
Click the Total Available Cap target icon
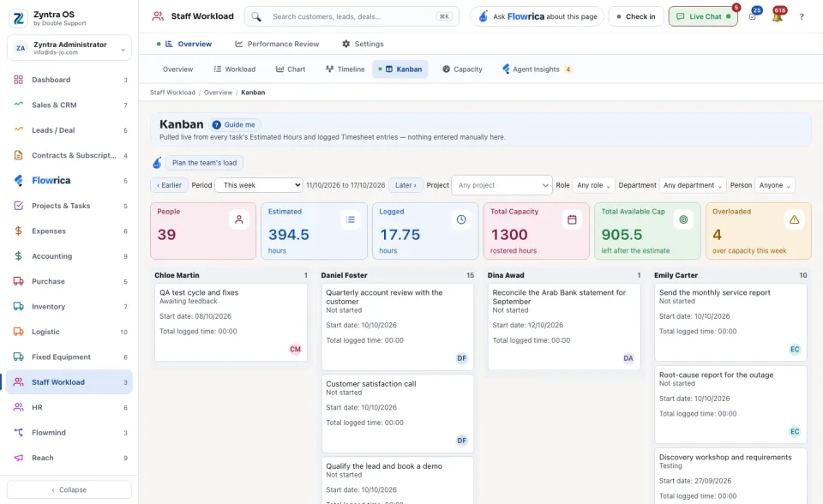[683, 219]
